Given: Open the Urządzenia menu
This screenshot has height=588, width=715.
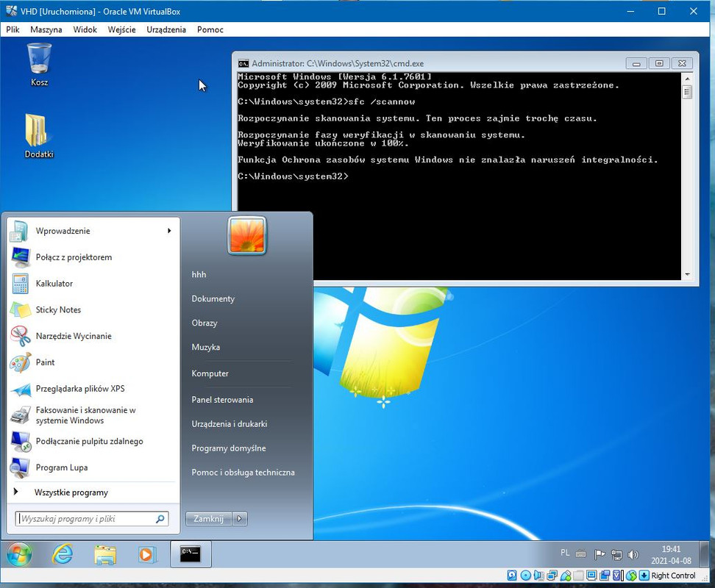Looking at the screenshot, I should coord(166,29).
